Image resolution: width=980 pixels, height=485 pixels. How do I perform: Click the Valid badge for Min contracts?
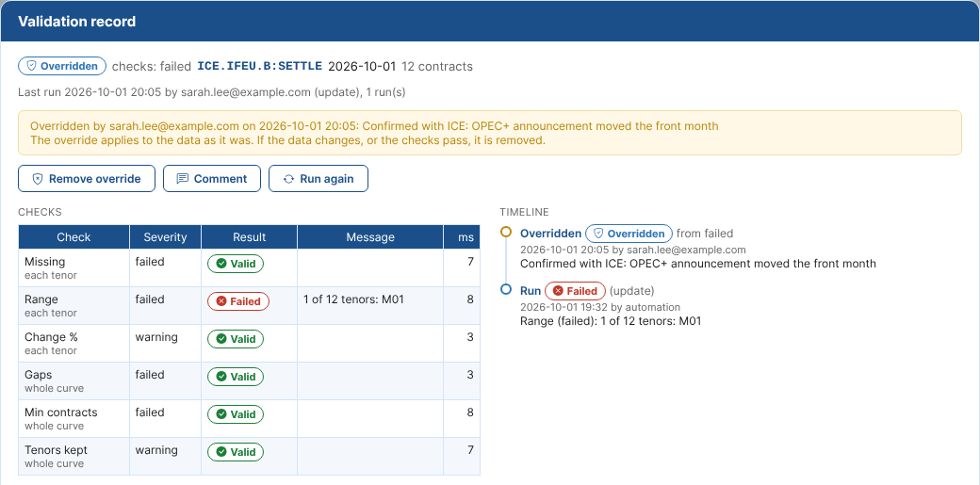pos(236,414)
